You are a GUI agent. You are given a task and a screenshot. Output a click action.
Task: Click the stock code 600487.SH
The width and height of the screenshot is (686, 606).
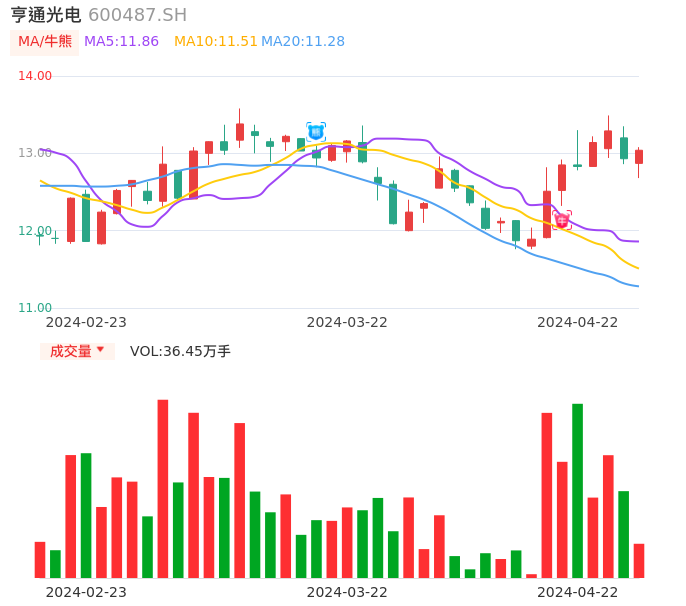(x=137, y=15)
